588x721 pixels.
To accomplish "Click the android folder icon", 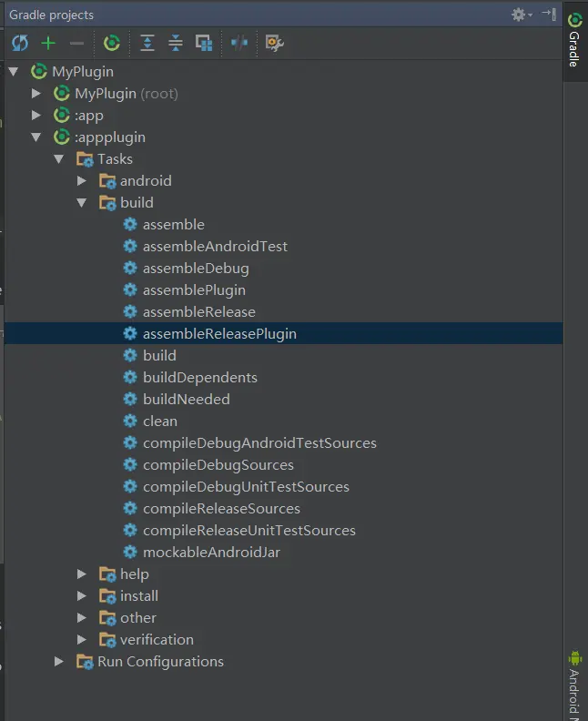I will pos(107,181).
